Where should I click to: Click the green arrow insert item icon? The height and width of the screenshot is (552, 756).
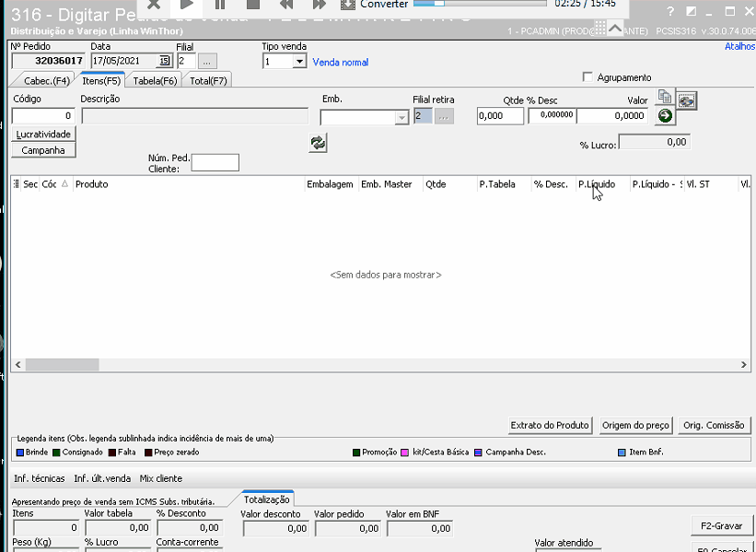665,116
